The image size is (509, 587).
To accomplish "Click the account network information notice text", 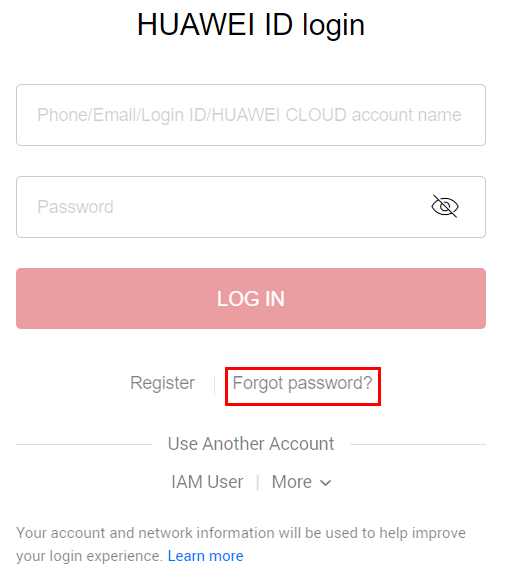I will tap(241, 544).
